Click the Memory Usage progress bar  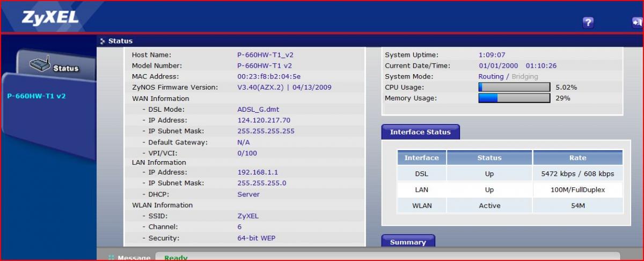pyautogui.click(x=514, y=98)
